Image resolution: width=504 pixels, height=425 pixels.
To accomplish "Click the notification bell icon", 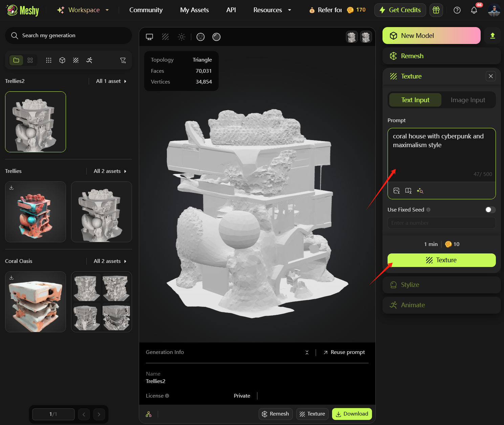I will coord(474,10).
